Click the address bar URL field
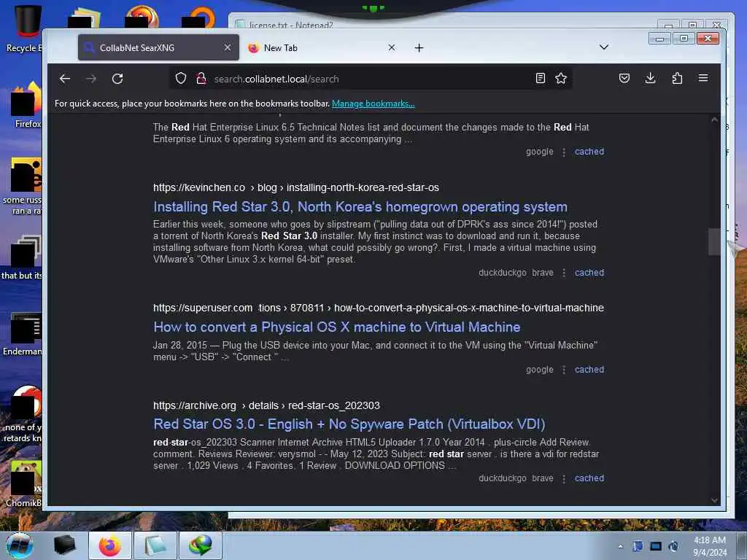The image size is (747, 560). (x=371, y=79)
